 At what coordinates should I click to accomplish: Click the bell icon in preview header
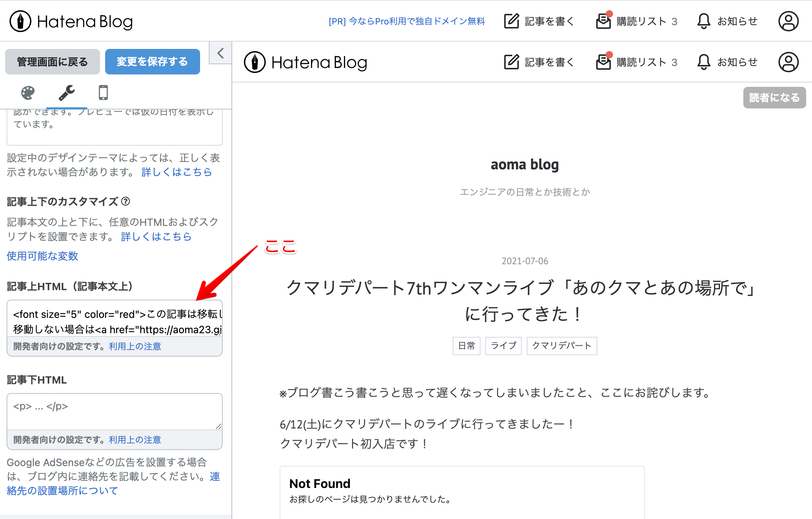(x=704, y=62)
